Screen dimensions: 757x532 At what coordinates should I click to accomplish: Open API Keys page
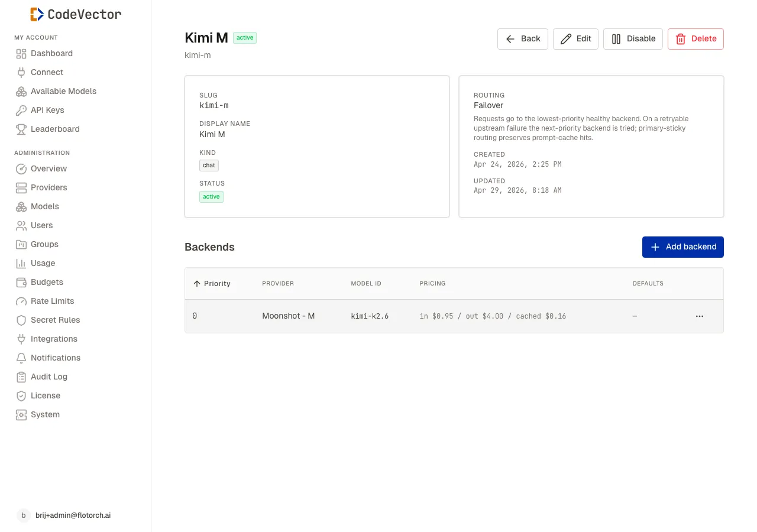[47, 110]
